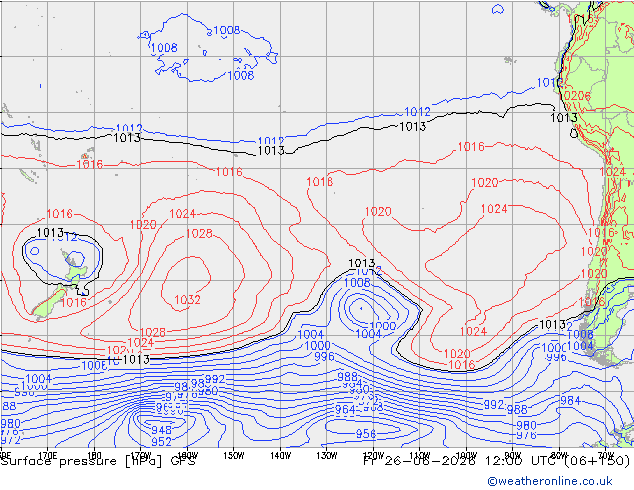
Task: Click the 976 isobar label
Action: (526, 435)
